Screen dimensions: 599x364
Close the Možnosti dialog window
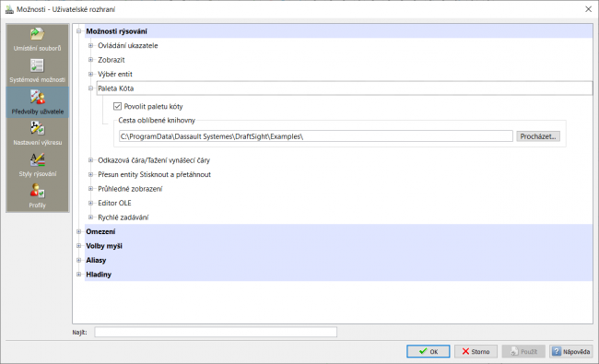pyautogui.click(x=588, y=9)
